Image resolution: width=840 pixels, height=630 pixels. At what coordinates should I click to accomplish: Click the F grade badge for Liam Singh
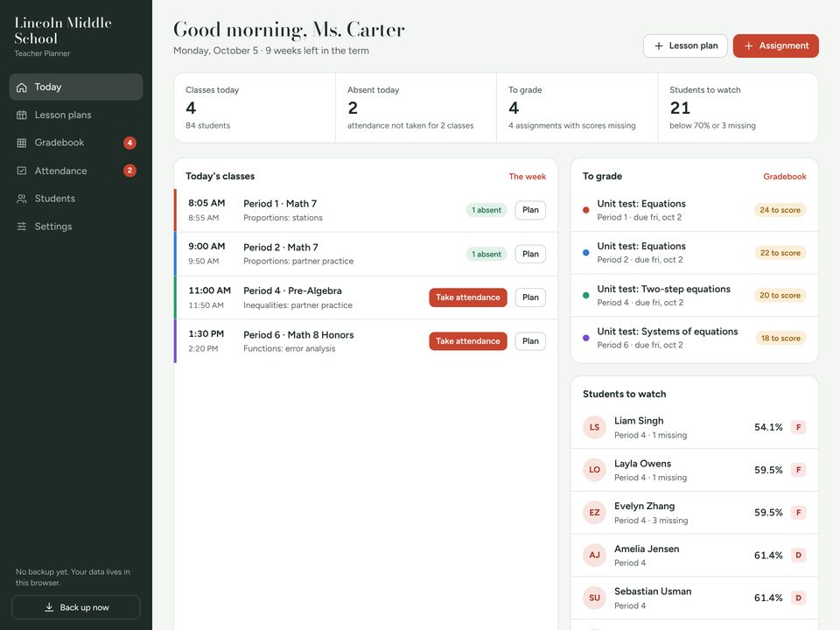point(798,427)
